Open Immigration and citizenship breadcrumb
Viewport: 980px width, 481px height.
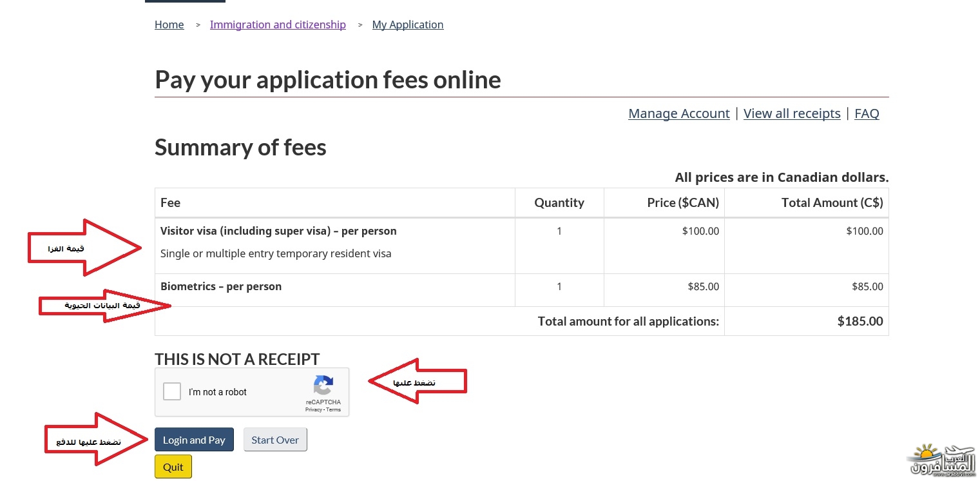pos(278,25)
